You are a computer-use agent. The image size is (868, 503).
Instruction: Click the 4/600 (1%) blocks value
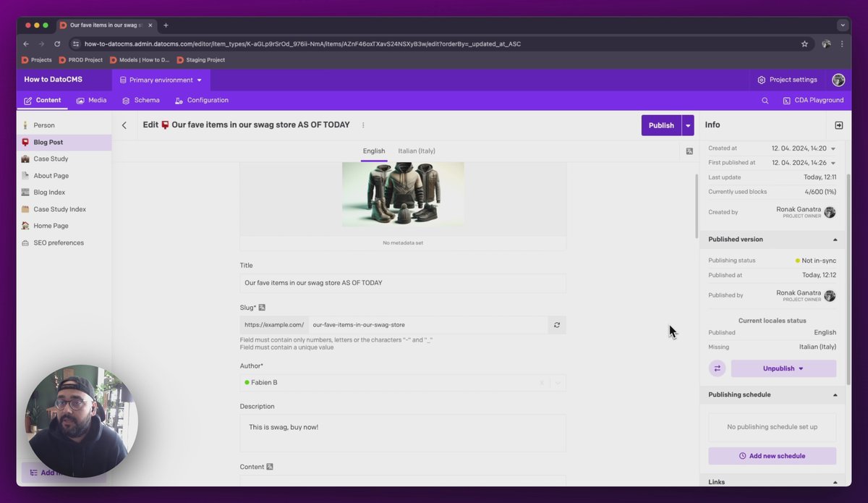point(820,192)
